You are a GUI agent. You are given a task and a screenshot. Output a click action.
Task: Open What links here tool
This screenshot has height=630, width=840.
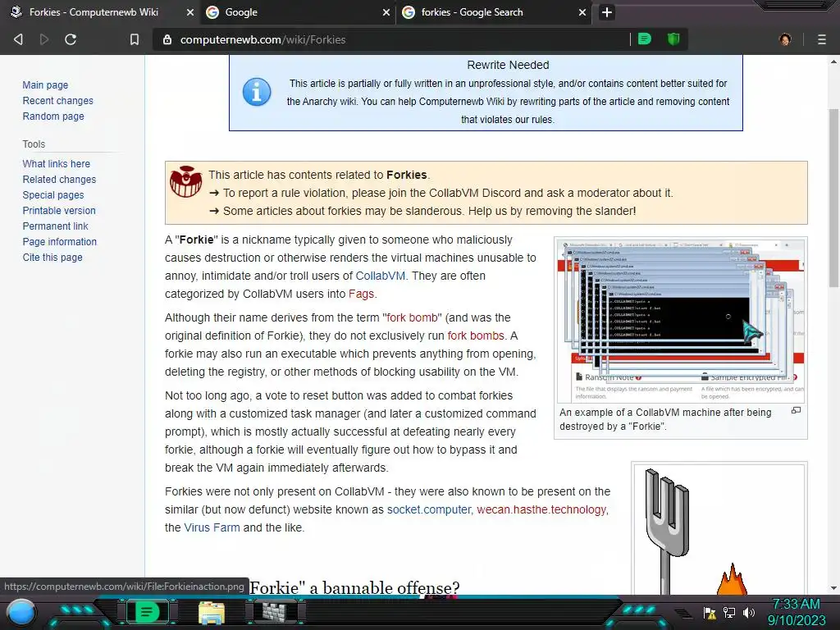pyautogui.click(x=57, y=163)
